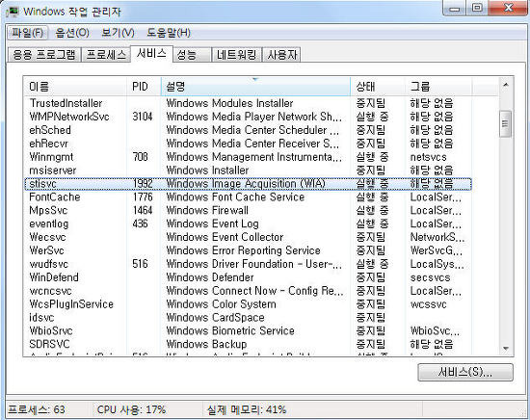The width and height of the screenshot is (530, 420).
Task: Click Windows Modules Installer description
Action: pyautogui.click(x=229, y=103)
